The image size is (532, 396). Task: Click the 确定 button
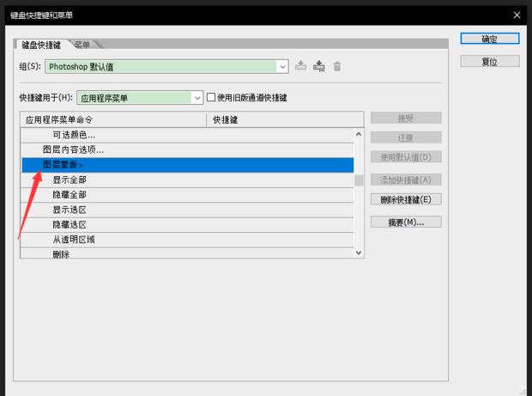click(489, 40)
